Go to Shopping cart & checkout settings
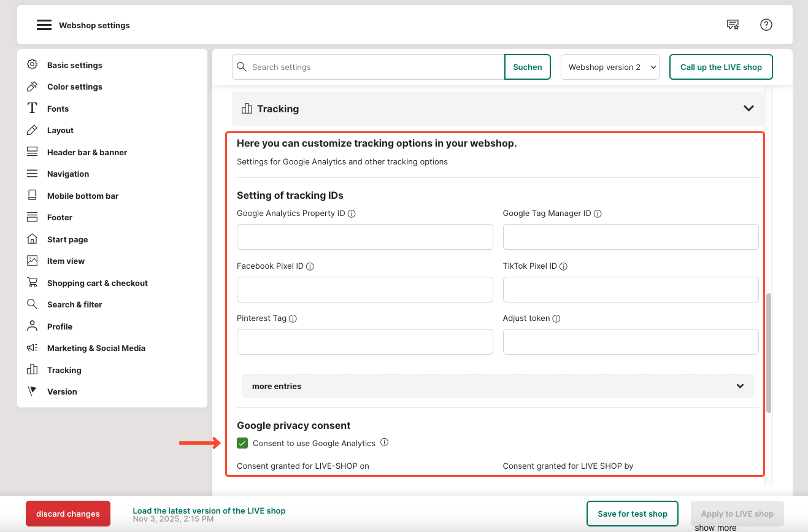The width and height of the screenshot is (808, 532). 97,283
